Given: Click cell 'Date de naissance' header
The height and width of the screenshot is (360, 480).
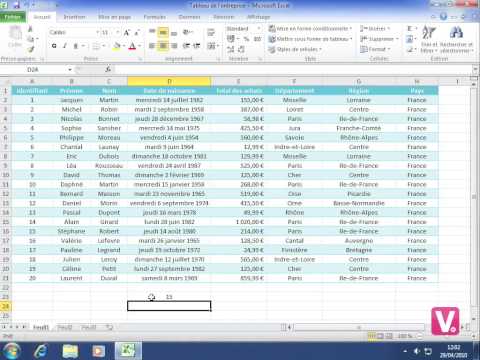Looking at the screenshot, I should [x=169, y=91].
